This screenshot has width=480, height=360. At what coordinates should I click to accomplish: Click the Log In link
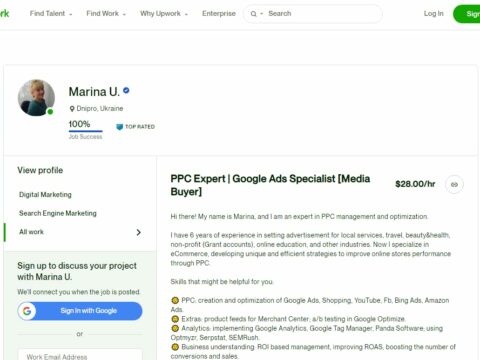434,14
